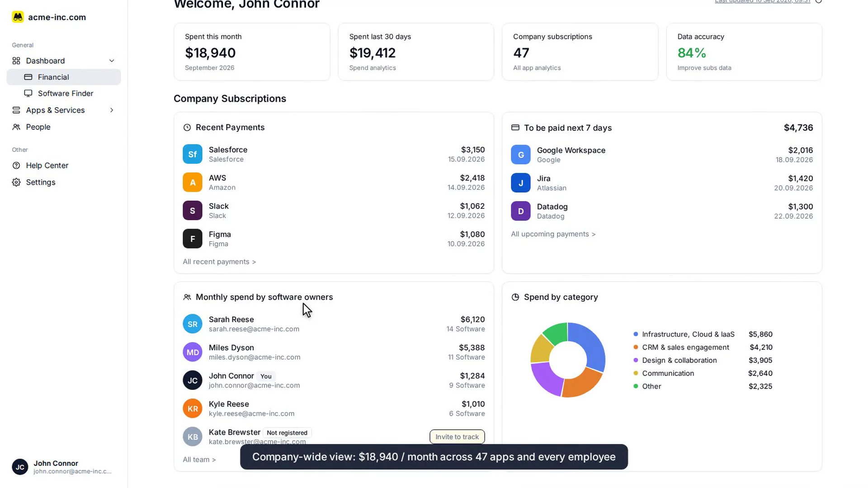Click the Jira payment date 20.09.2026
Screen dimensions: 868x488
(793, 188)
